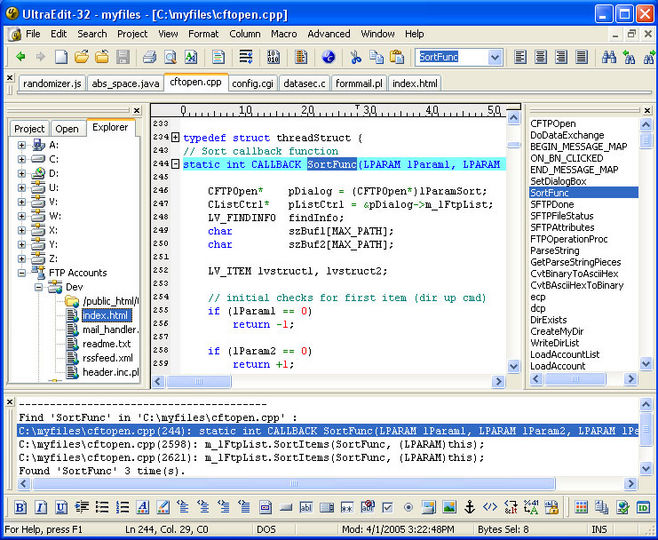Collapse the SortFunc code fold at line 244
The image size is (658, 540).
click(x=176, y=164)
